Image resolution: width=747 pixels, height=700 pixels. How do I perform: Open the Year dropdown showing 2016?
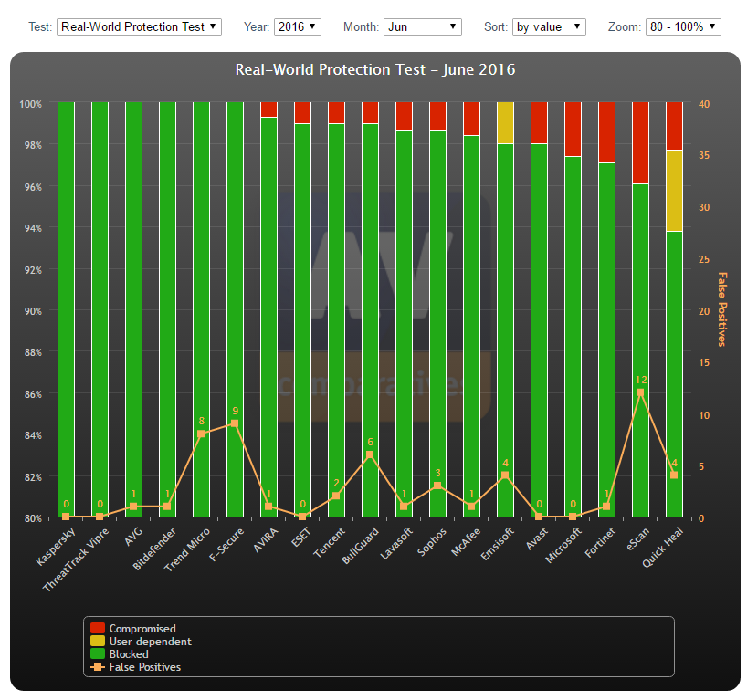298,26
